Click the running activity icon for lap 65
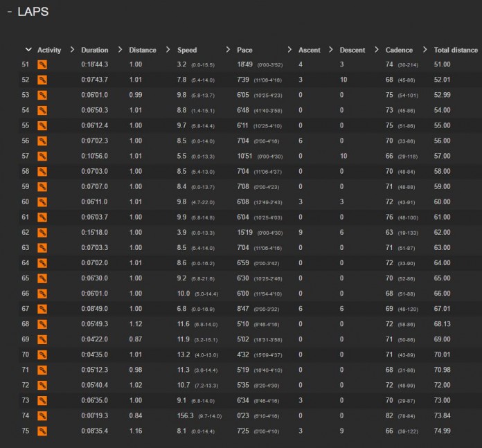This screenshot has width=482, height=448. [x=42, y=278]
